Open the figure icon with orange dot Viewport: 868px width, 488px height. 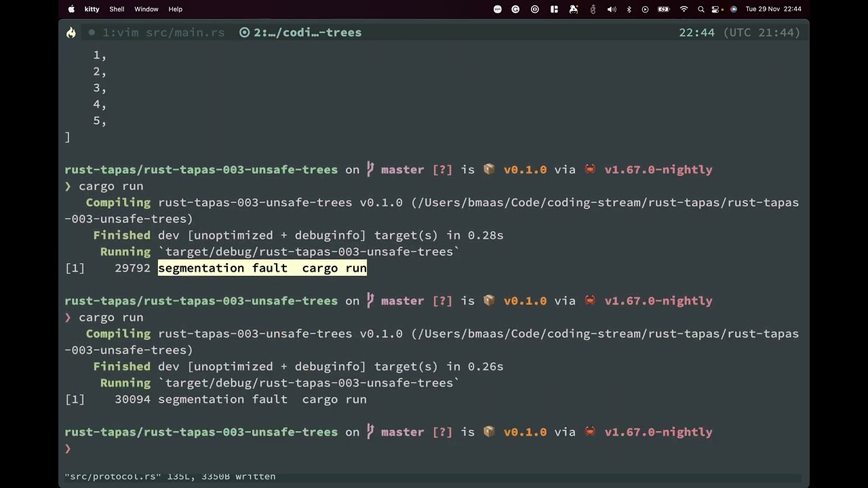(574, 9)
